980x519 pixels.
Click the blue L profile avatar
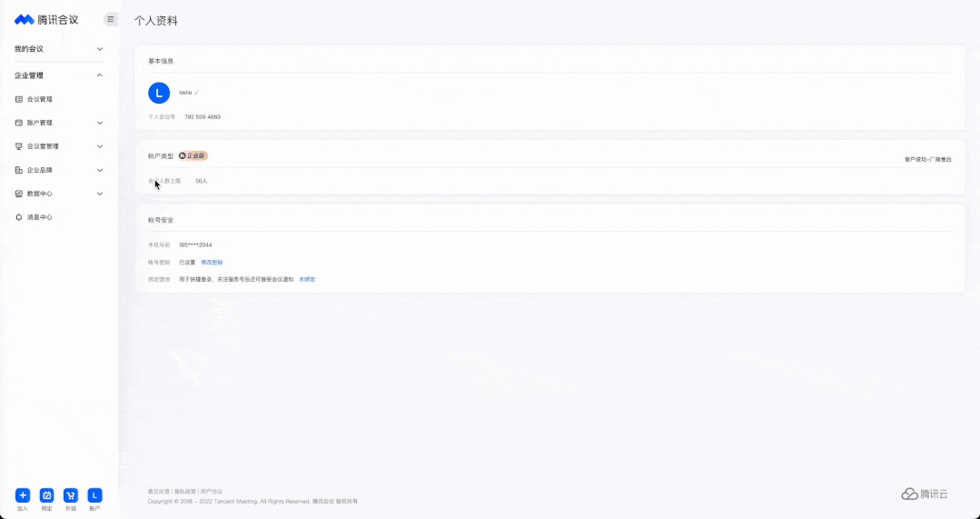pyautogui.click(x=159, y=94)
